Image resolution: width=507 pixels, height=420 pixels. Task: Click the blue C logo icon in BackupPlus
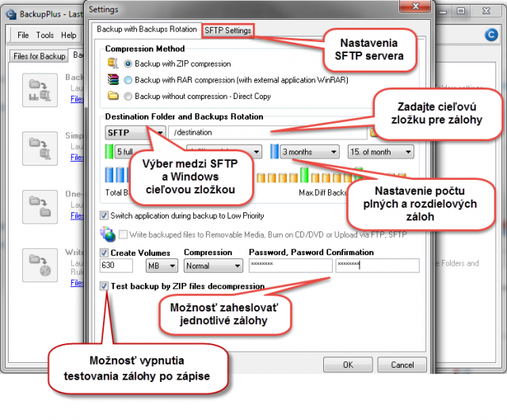[491, 35]
